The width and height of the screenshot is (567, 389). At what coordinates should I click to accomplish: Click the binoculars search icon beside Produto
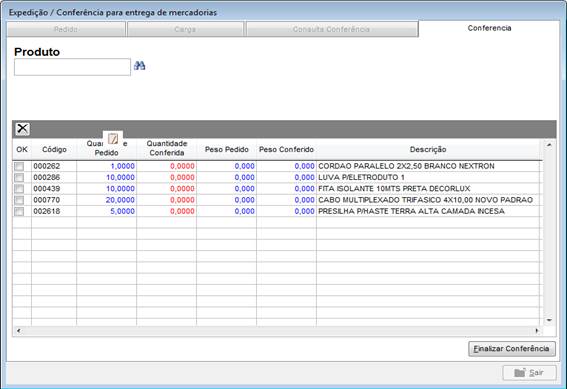click(140, 66)
